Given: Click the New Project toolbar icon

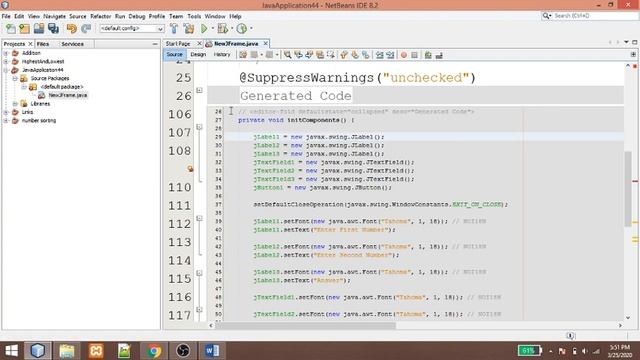Looking at the screenshot, I should point(24,29).
